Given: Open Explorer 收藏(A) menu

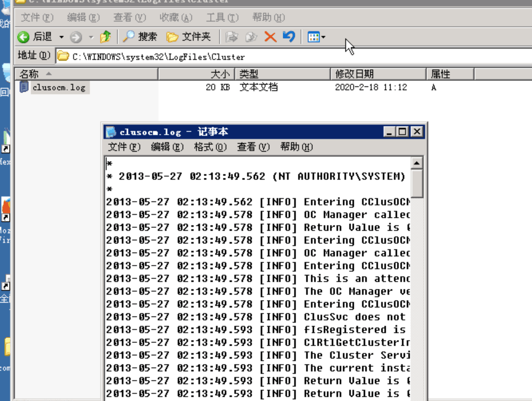Looking at the screenshot, I should (176, 18).
